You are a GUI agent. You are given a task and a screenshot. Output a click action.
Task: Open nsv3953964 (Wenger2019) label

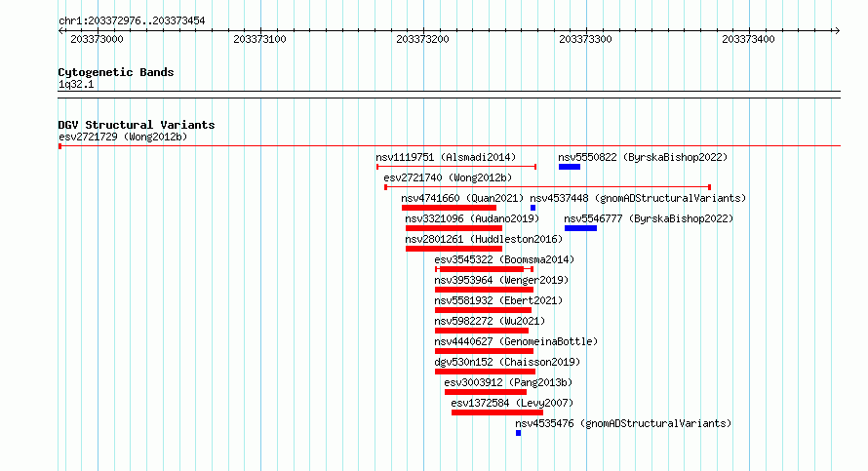coord(501,280)
